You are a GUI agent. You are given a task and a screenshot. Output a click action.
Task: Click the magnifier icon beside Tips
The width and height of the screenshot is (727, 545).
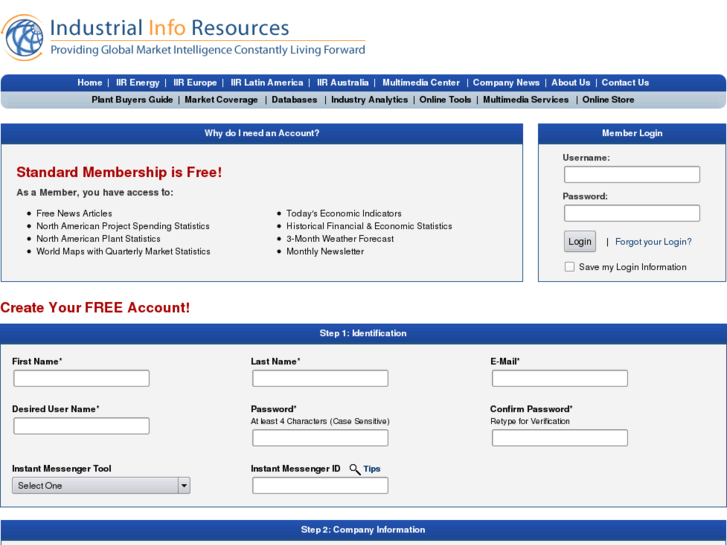pos(355,469)
